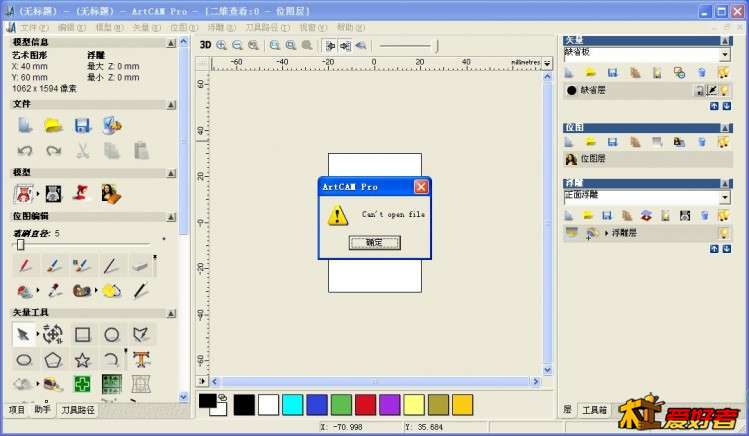Click the save disk icon in 文件 section

83,126
